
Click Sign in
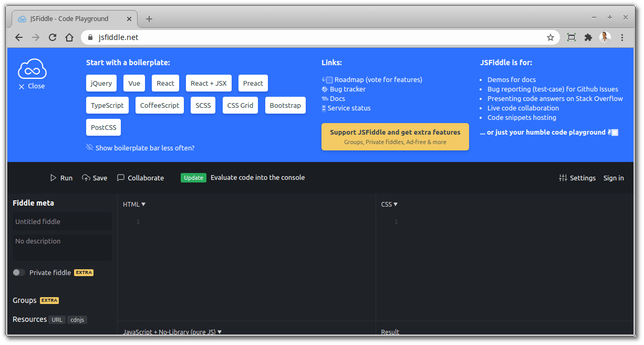click(x=614, y=178)
